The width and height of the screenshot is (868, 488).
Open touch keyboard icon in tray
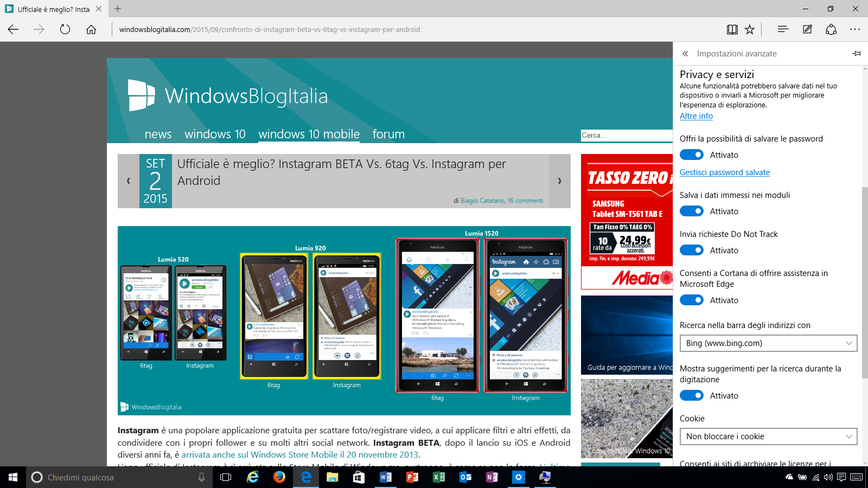click(857, 477)
